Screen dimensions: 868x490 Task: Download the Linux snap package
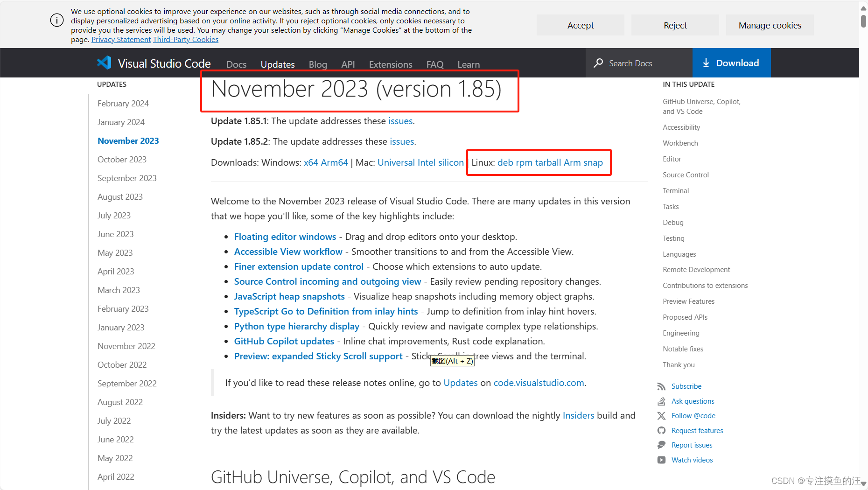[x=593, y=162]
